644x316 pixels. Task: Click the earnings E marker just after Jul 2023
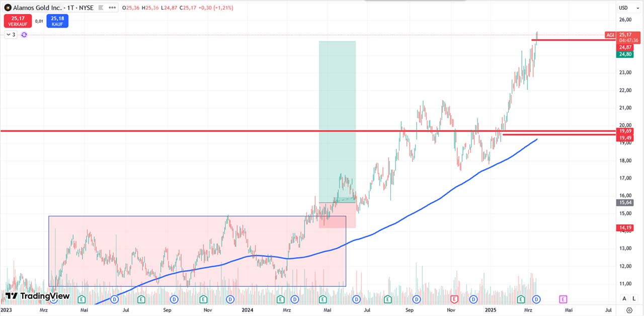(x=142, y=299)
